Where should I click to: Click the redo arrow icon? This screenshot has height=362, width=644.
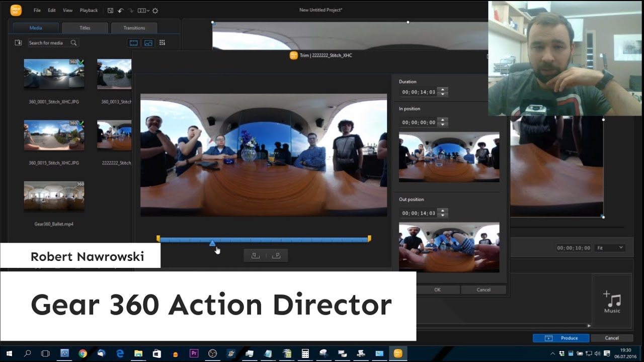pyautogui.click(x=131, y=10)
